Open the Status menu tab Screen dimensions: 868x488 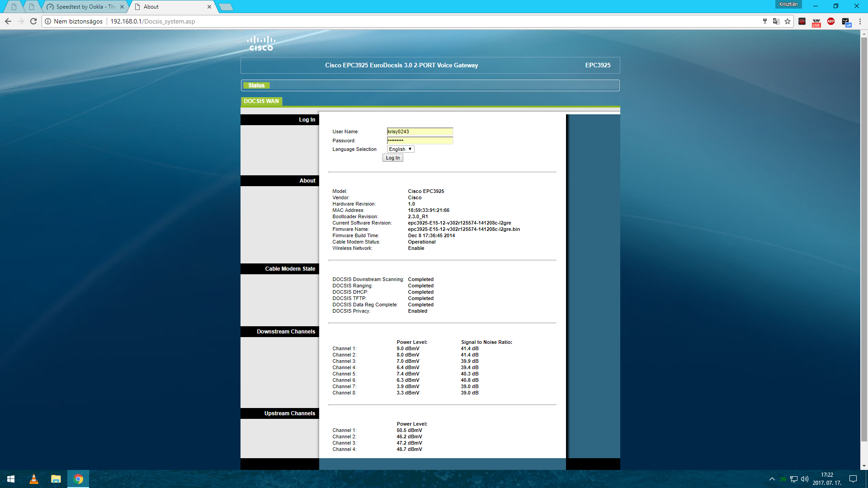pyautogui.click(x=256, y=85)
